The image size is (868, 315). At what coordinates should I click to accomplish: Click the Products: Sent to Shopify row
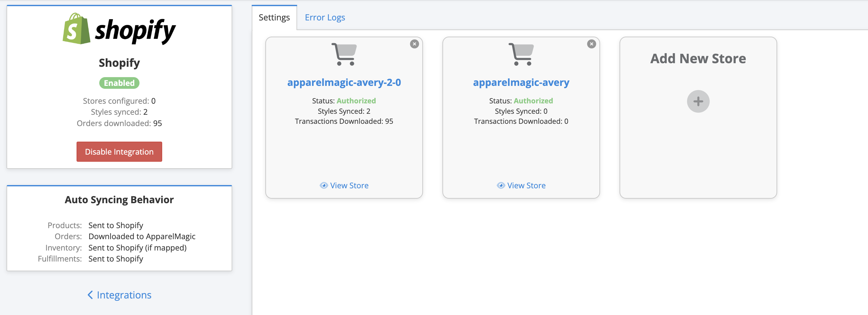tap(95, 225)
